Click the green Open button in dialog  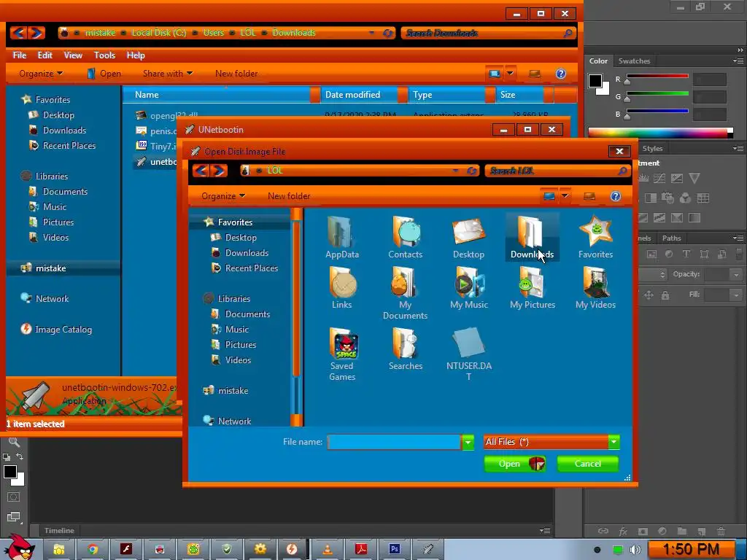pyautogui.click(x=514, y=464)
